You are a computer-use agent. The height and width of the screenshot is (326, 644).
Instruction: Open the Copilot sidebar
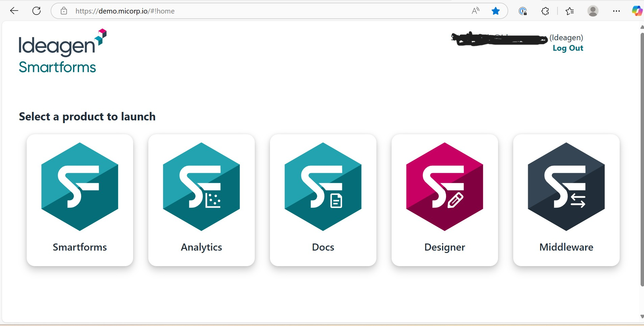coord(637,11)
